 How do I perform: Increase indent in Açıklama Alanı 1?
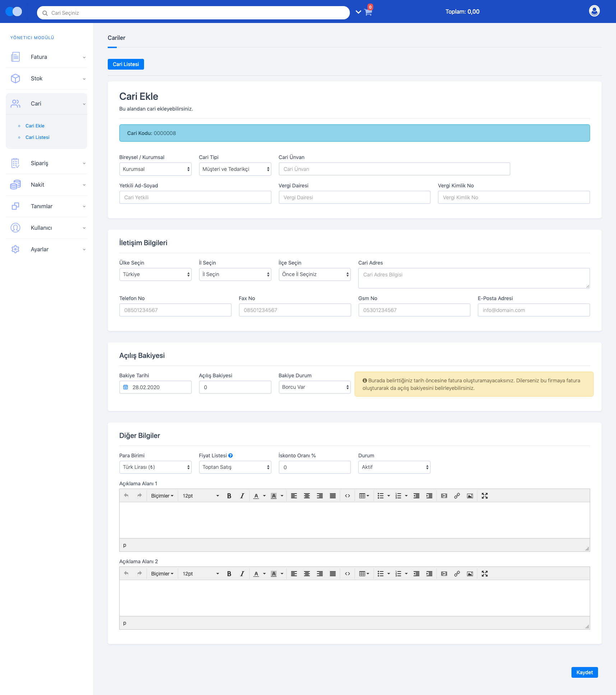tap(429, 496)
